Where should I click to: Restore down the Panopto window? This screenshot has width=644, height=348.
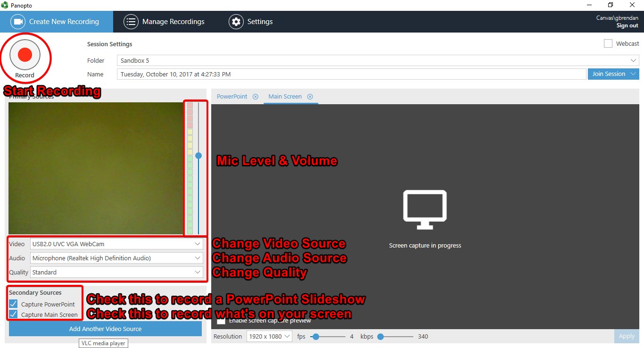pos(611,5)
